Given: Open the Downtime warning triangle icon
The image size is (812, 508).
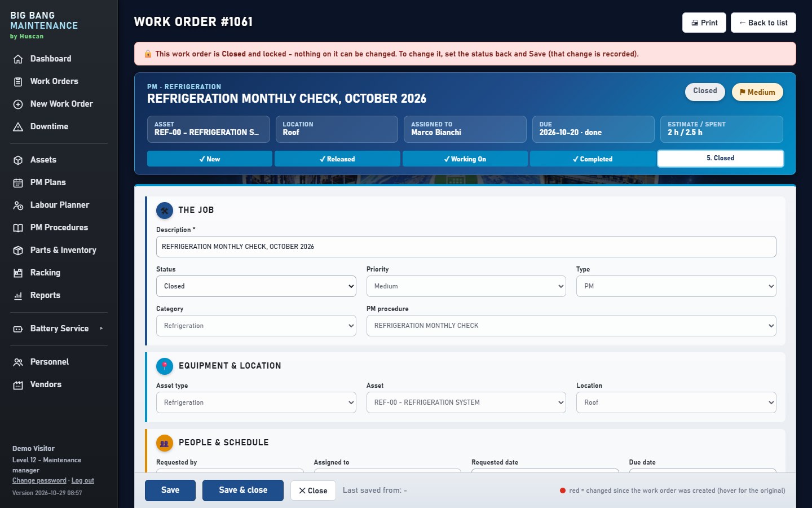Looking at the screenshot, I should pos(18,126).
